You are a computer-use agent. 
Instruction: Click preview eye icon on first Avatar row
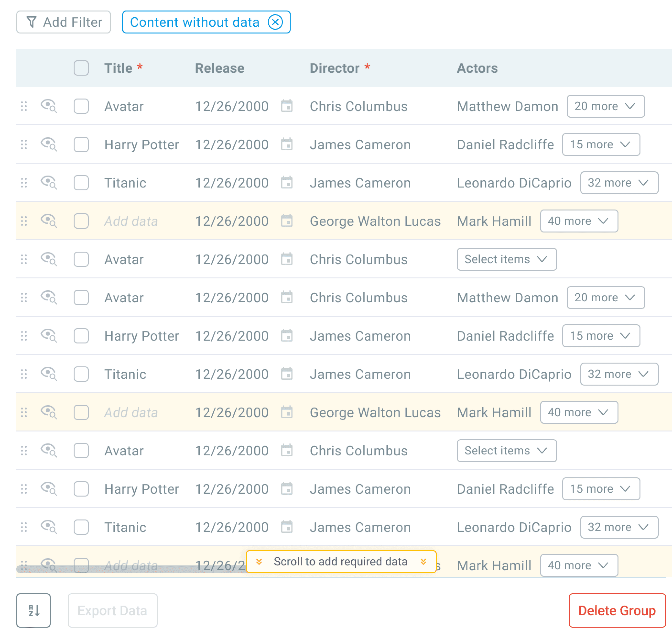(x=49, y=106)
